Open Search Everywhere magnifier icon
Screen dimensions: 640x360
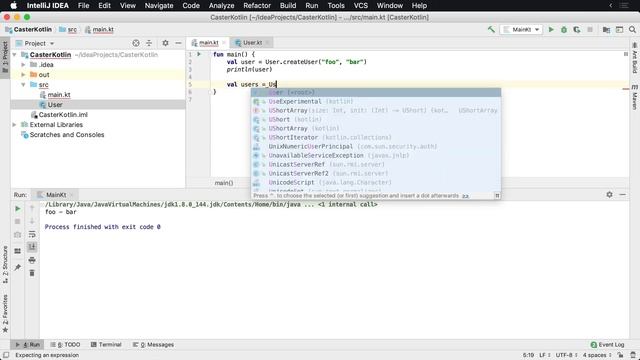(x=632, y=29)
